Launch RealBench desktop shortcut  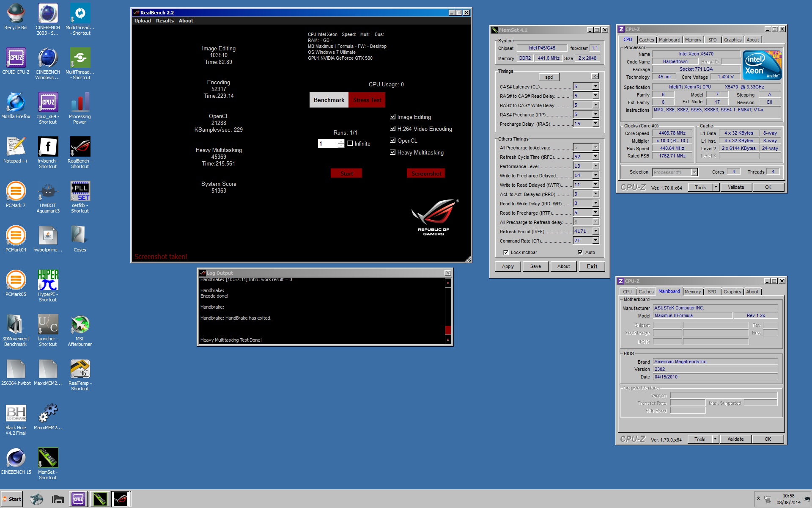tap(80, 153)
